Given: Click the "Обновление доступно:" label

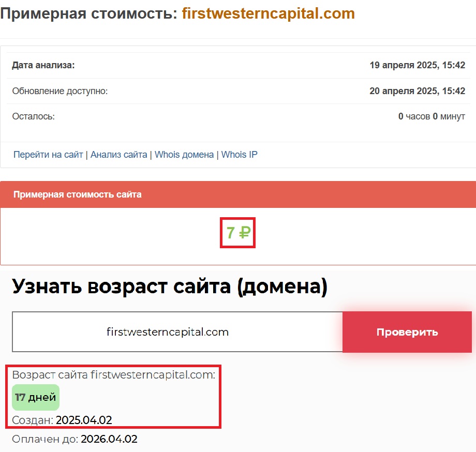Looking at the screenshot, I should point(60,91).
